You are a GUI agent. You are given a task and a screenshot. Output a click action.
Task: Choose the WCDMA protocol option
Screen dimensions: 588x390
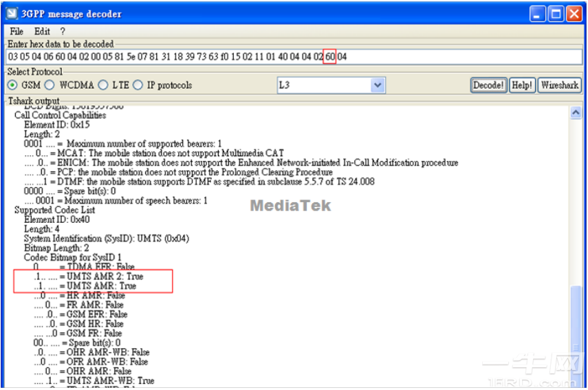50,85
